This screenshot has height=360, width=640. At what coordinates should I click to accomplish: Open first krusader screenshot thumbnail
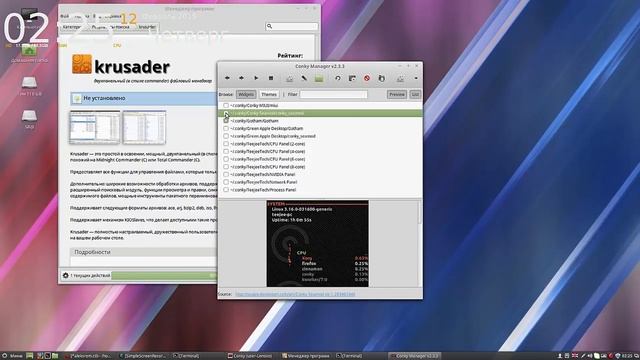click(95, 127)
